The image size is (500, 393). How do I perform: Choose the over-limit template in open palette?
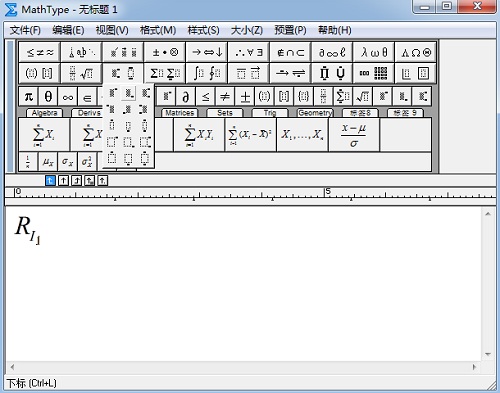click(x=112, y=125)
